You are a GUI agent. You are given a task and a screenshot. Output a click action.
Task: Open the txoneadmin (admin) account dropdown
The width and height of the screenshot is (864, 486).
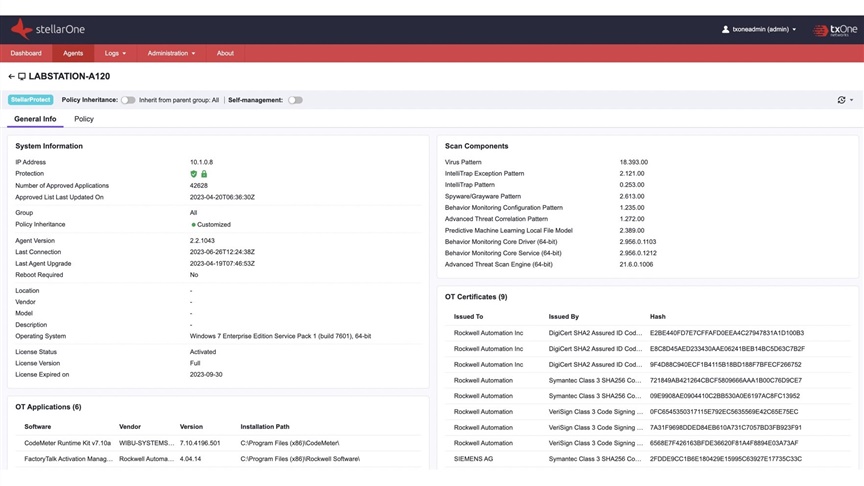pyautogui.click(x=759, y=29)
